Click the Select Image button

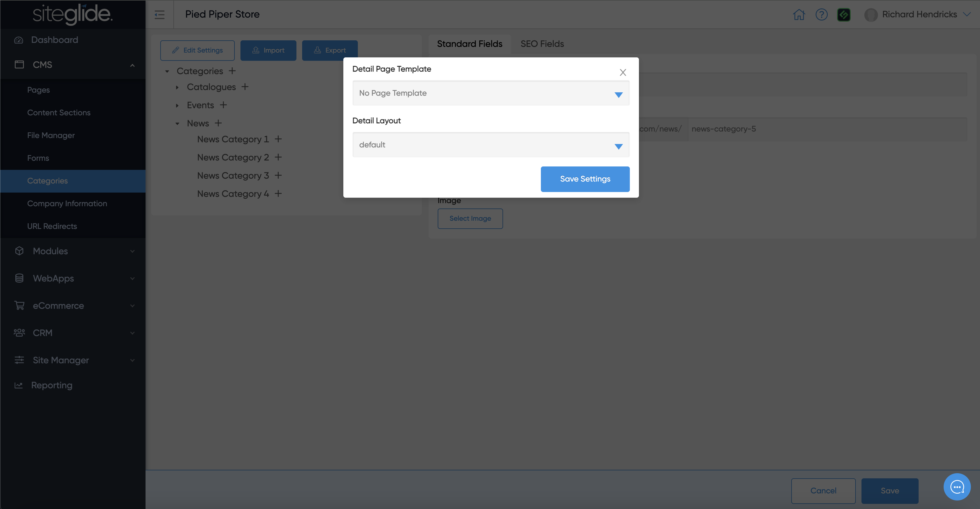(470, 219)
